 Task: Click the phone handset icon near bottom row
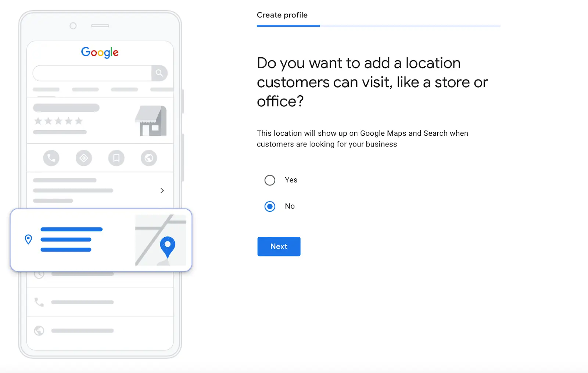click(x=39, y=302)
